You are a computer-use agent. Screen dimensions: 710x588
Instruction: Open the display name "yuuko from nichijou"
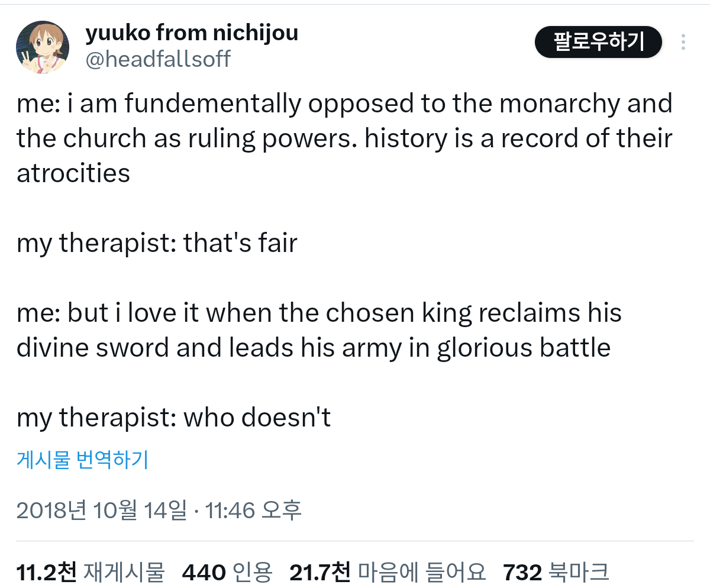tap(192, 33)
